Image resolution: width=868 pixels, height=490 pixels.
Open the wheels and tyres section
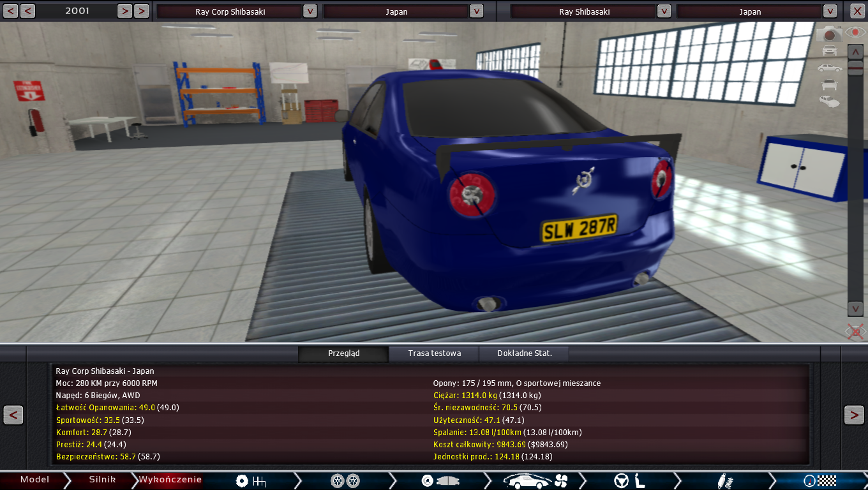tap(345, 480)
